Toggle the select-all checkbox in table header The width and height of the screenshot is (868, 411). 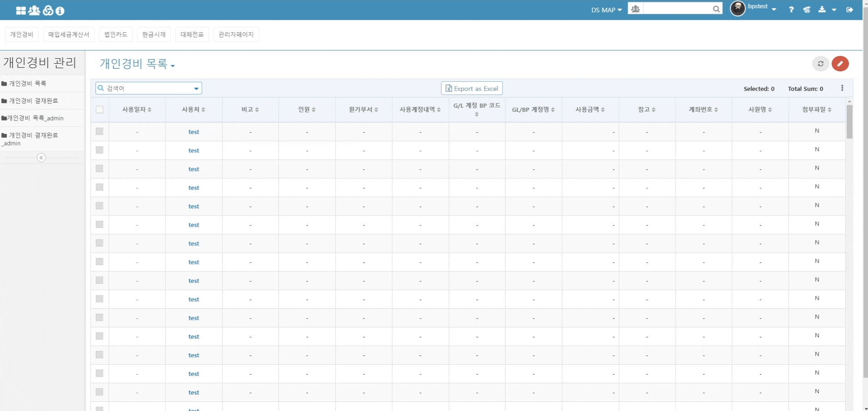(100, 110)
